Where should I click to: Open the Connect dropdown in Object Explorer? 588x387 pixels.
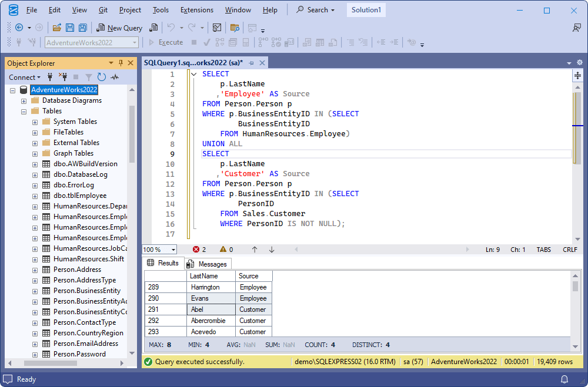pos(25,77)
